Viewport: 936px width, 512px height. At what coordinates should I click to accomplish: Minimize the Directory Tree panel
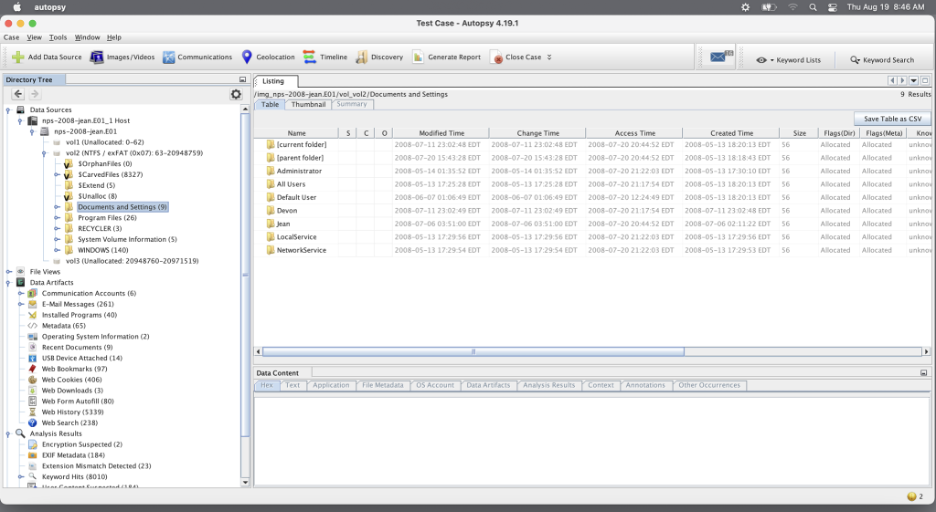[242, 79]
